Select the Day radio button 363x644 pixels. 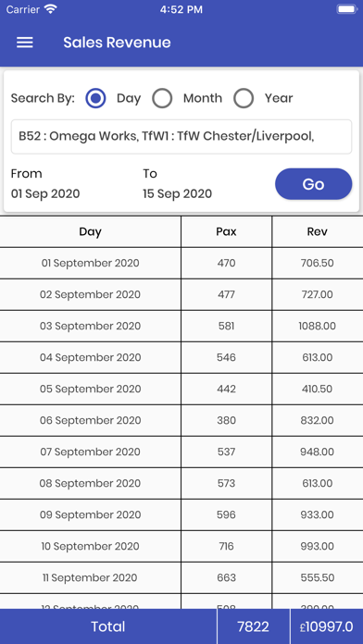click(x=95, y=99)
